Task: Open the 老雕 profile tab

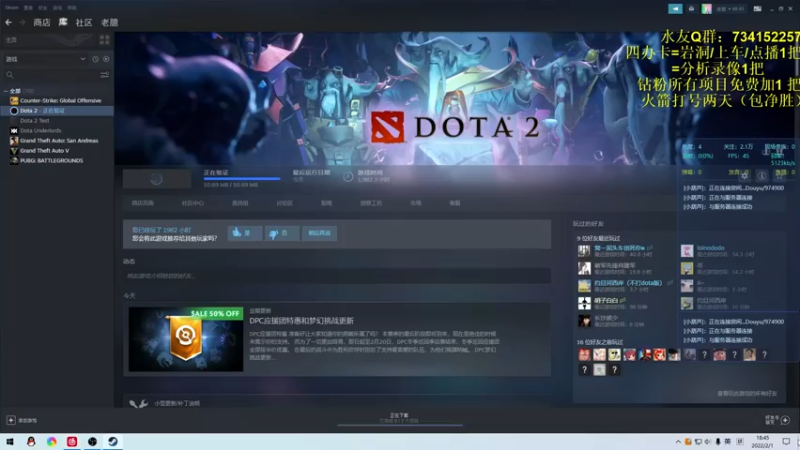Action: click(x=110, y=22)
